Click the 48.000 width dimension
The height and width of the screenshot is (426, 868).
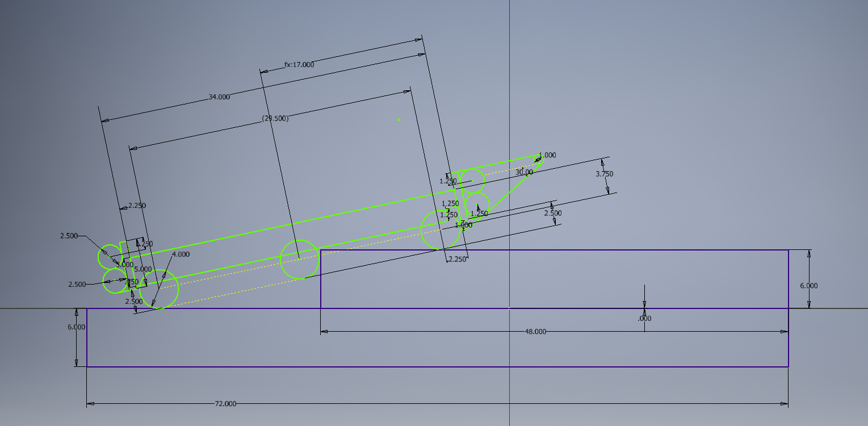pos(535,331)
